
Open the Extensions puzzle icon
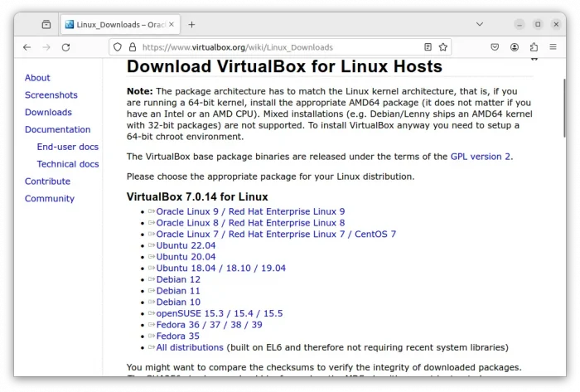534,47
